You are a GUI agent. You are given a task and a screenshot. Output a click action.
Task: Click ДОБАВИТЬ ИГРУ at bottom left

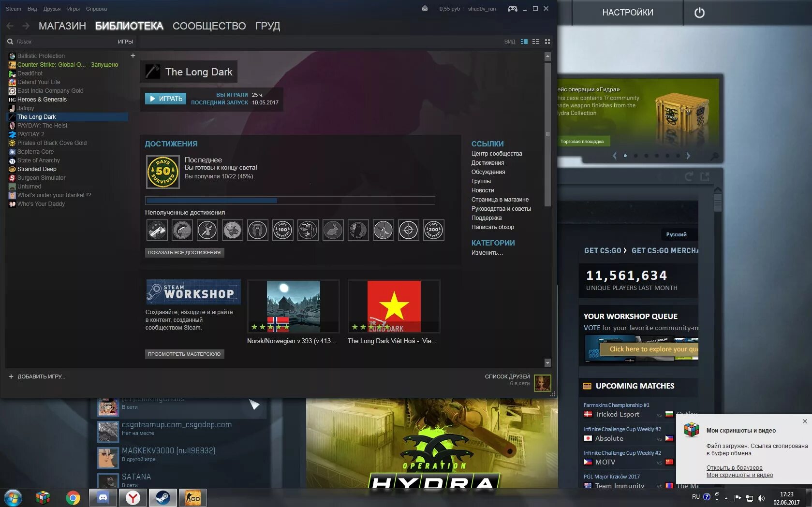[x=37, y=377]
